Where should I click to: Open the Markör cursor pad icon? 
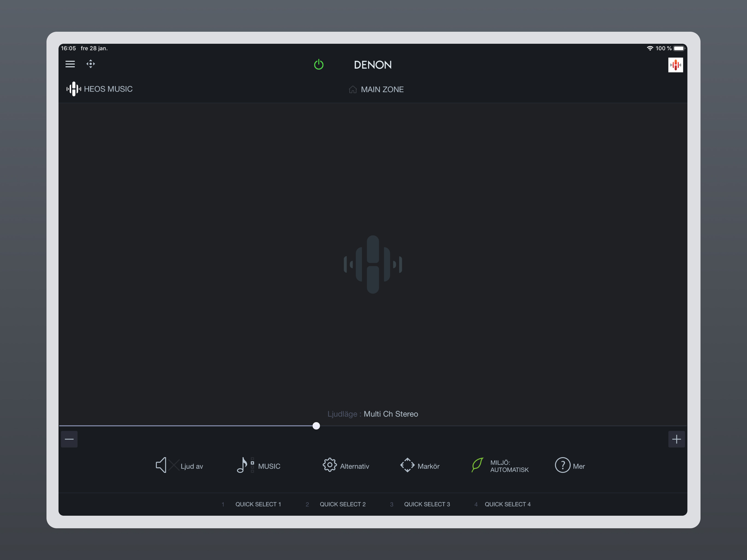(407, 465)
